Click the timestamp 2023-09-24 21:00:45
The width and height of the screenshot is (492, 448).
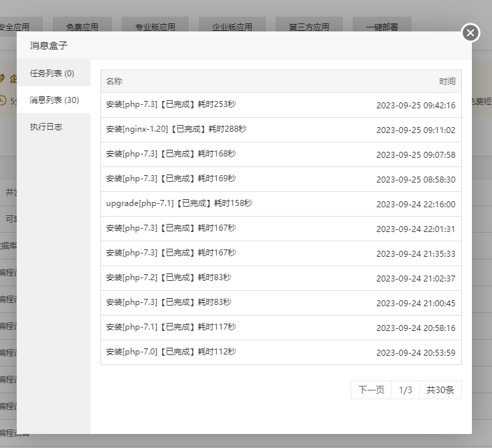point(416,304)
